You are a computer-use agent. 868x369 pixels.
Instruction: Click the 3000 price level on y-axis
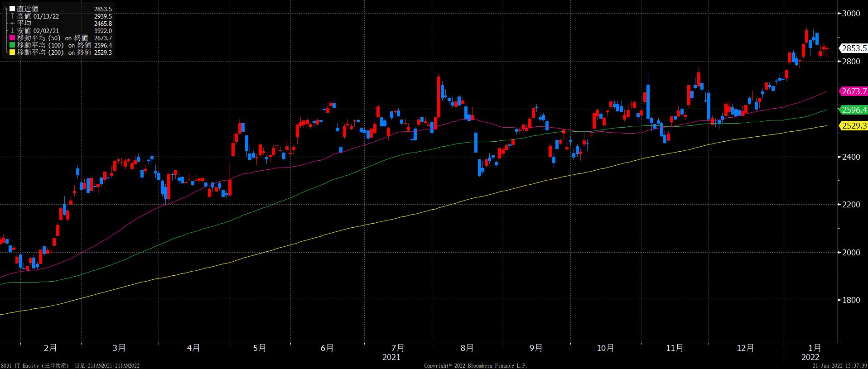click(850, 14)
